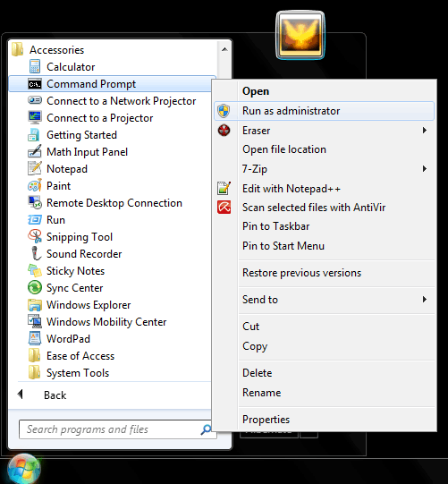Focus the Search programs and files field
This screenshot has width=448, height=484.
(x=118, y=429)
